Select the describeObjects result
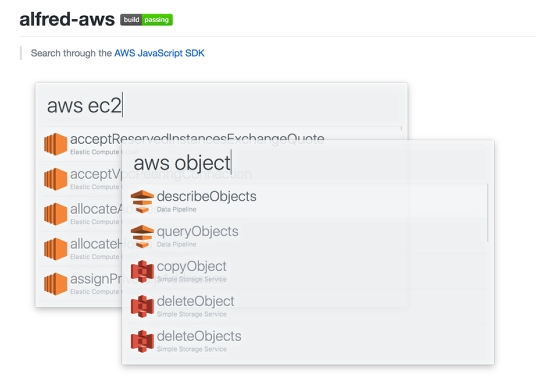The width and height of the screenshot is (560, 386). [308, 202]
